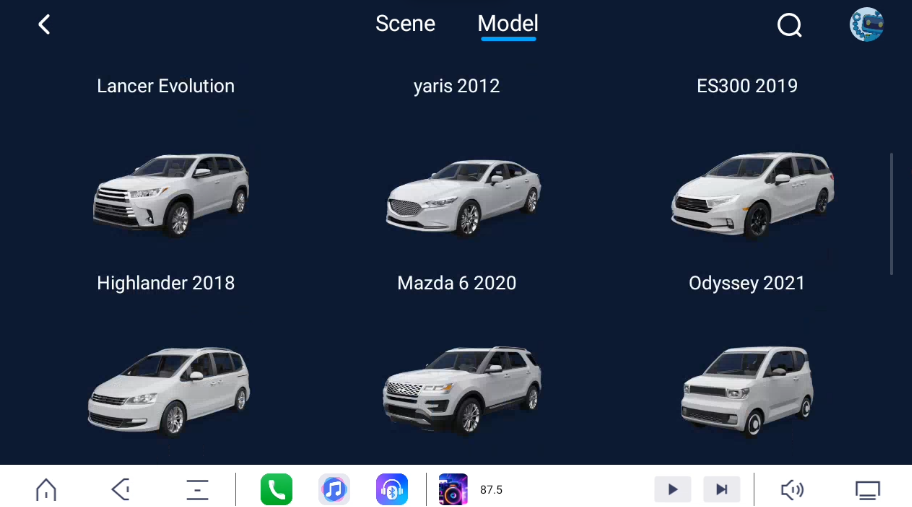Click the Mazda 6 2020 text label
912x507 pixels.
[x=457, y=283]
